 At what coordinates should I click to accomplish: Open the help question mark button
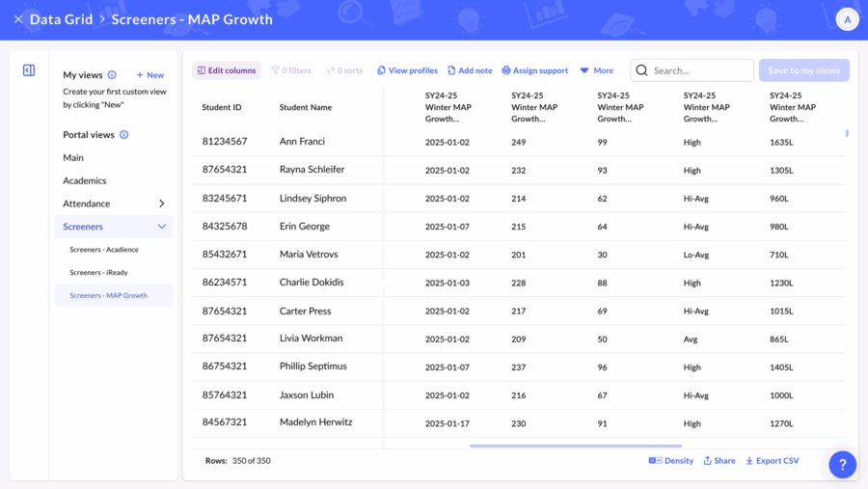(842, 464)
